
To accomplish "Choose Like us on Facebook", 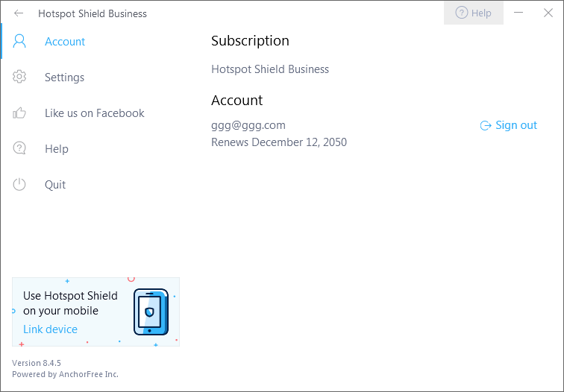I will (95, 113).
